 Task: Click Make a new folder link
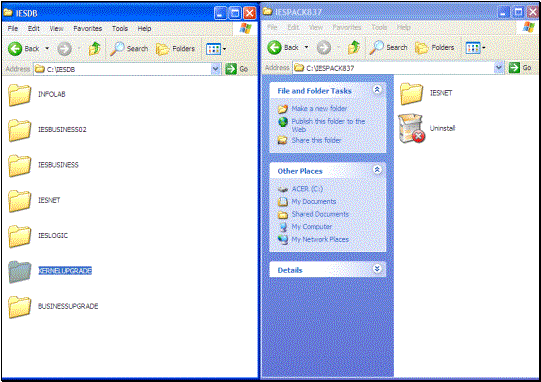click(x=319, y=109)
